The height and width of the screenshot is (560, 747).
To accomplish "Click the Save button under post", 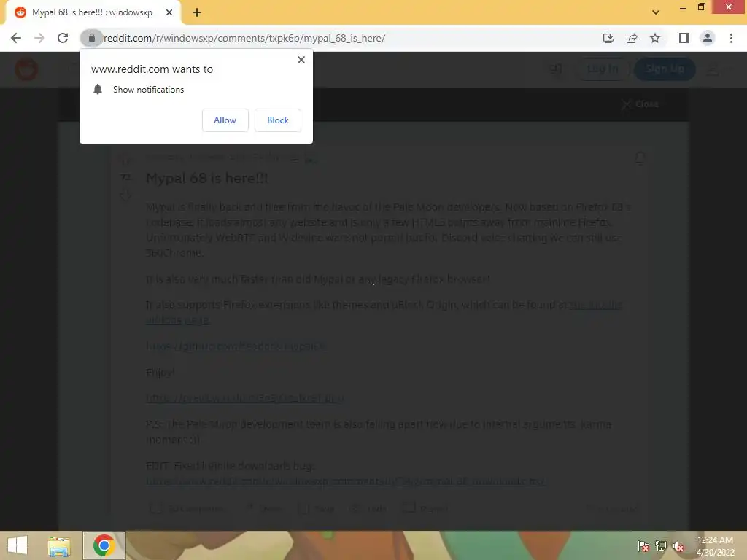I will (317, 508).
